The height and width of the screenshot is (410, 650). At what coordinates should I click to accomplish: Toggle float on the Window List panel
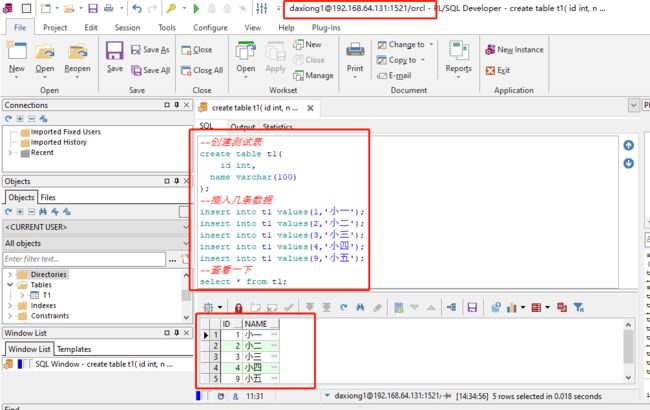(x=167, y=333)
